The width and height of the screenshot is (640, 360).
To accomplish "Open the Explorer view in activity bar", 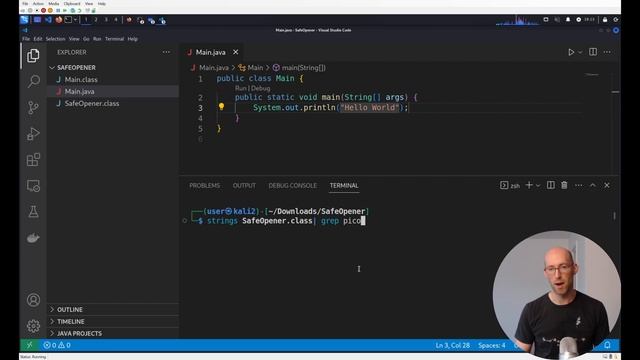I will [x=33, y=55].
